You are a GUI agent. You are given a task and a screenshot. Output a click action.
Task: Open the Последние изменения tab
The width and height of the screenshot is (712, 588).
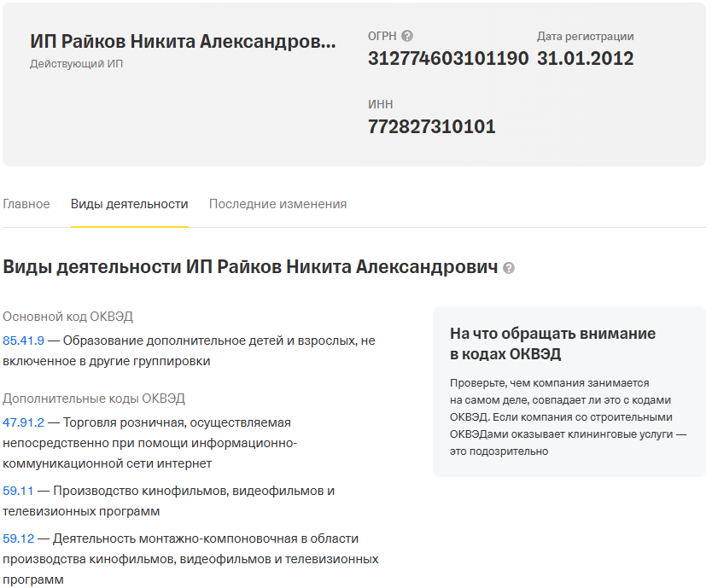point(277,204)
